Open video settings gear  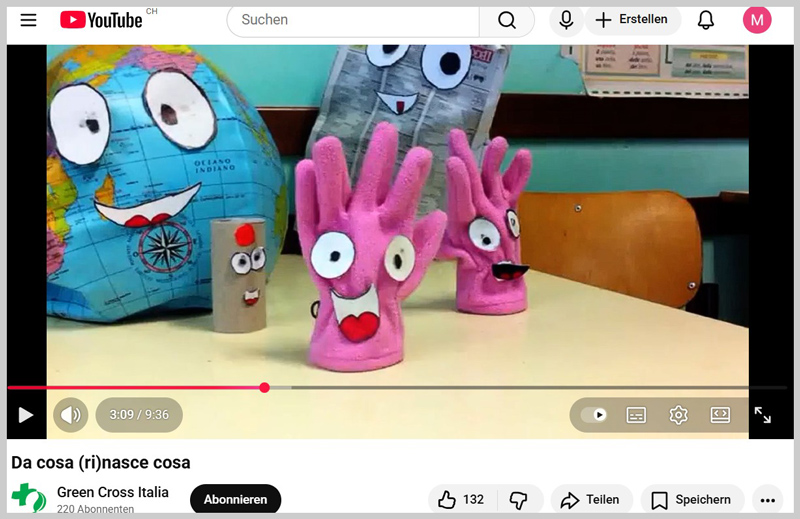pos(679,414)
